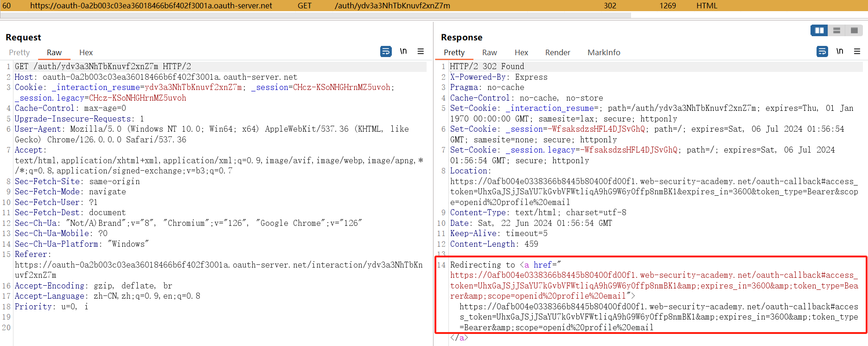Screen dimensions: 868x346
Task: Select the Raw tab in Response panel
Action: [490, 52]
